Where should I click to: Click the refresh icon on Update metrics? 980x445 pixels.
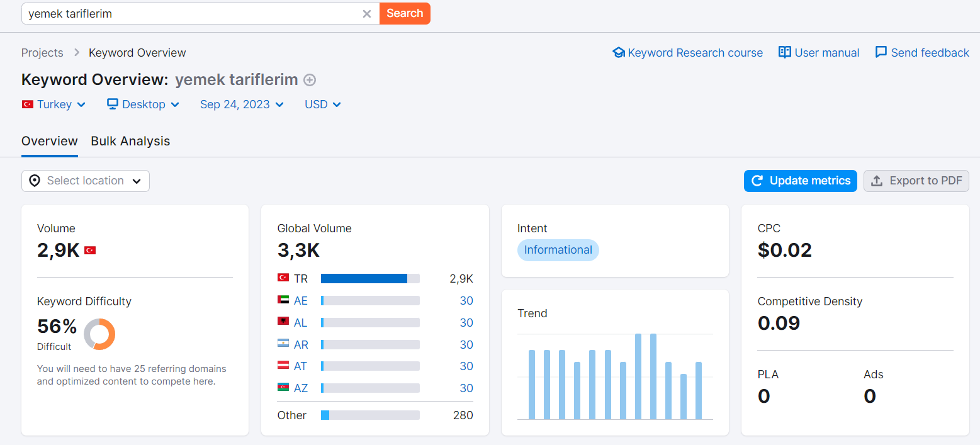tap(758, 181)
